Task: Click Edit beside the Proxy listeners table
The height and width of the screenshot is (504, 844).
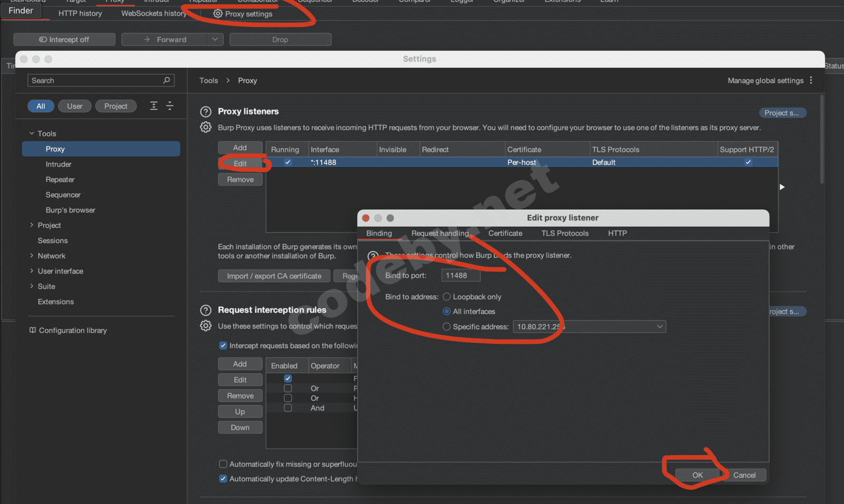Action: [240, 163]
